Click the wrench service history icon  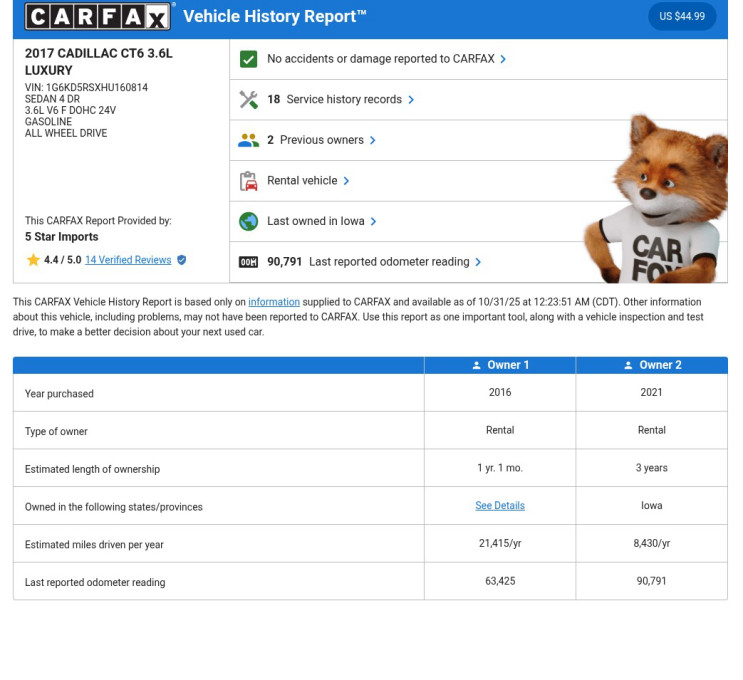249,100
